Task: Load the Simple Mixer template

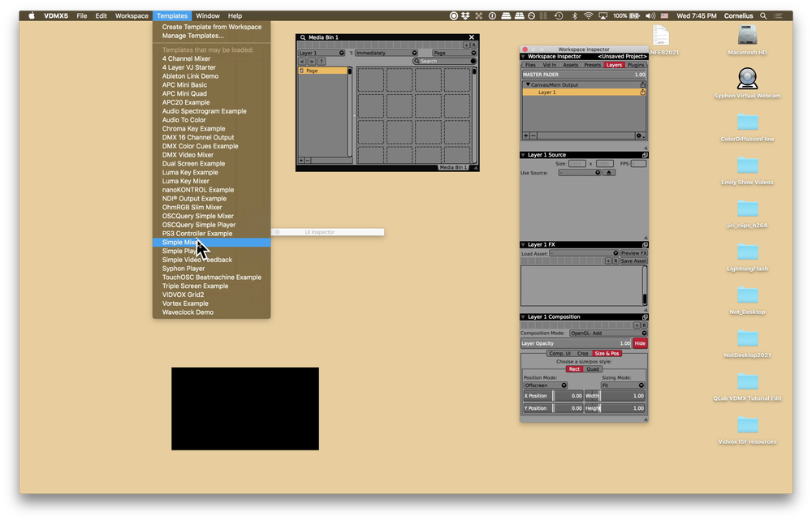Action: coord(212,242)
